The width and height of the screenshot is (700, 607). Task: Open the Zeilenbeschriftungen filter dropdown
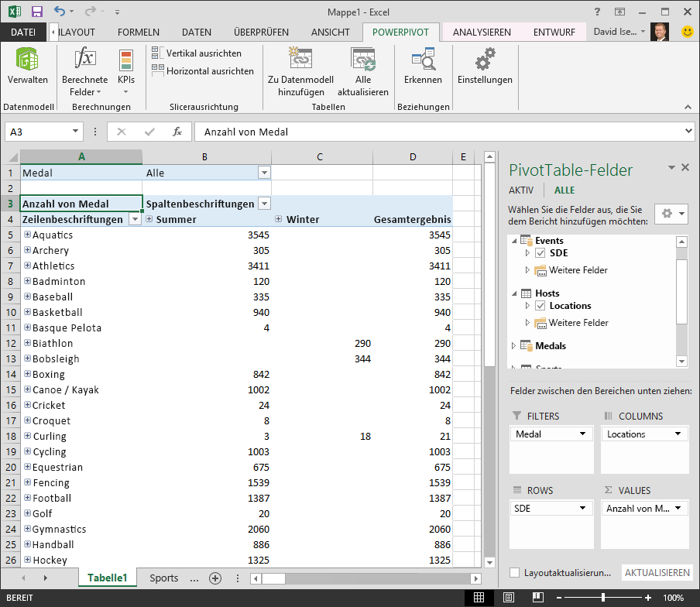pos(134,219)
